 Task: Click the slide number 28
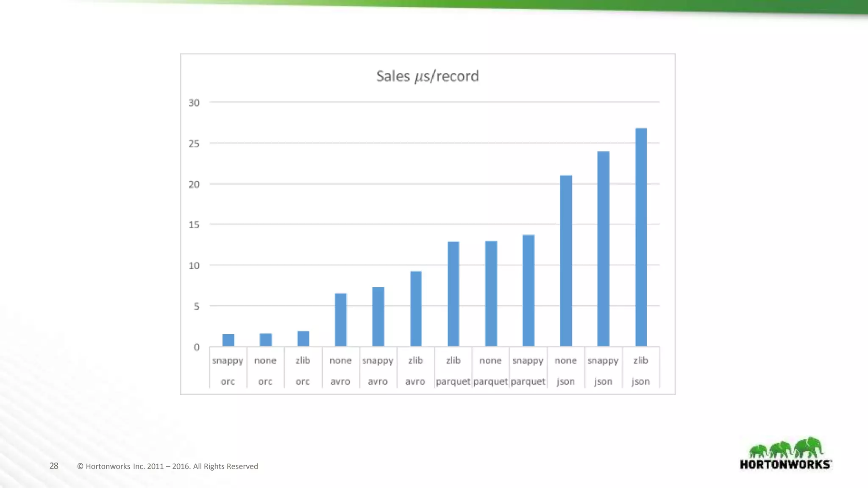click(x=54, y=466)
